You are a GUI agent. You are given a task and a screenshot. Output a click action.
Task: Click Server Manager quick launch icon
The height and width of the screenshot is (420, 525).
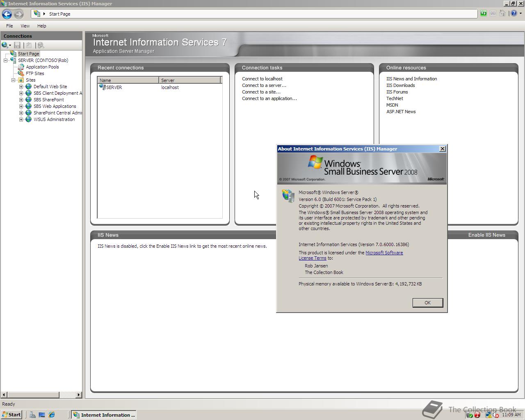coord(32,415)
